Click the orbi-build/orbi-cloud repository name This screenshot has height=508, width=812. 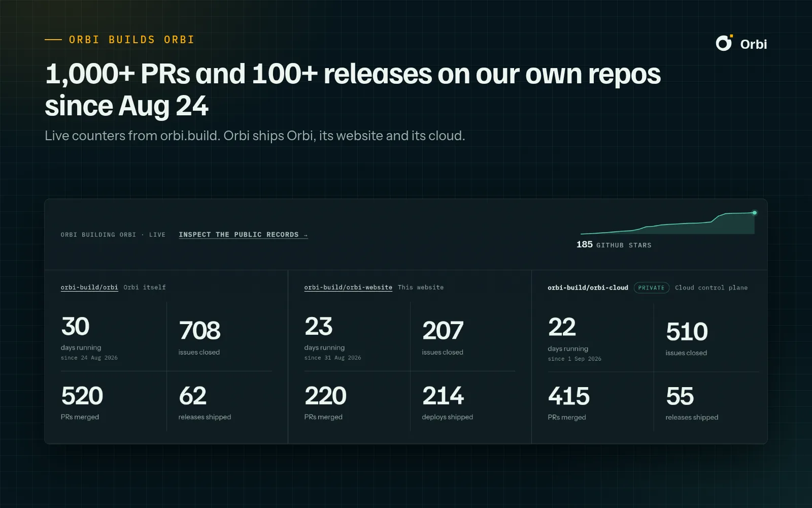coord(588,288)
